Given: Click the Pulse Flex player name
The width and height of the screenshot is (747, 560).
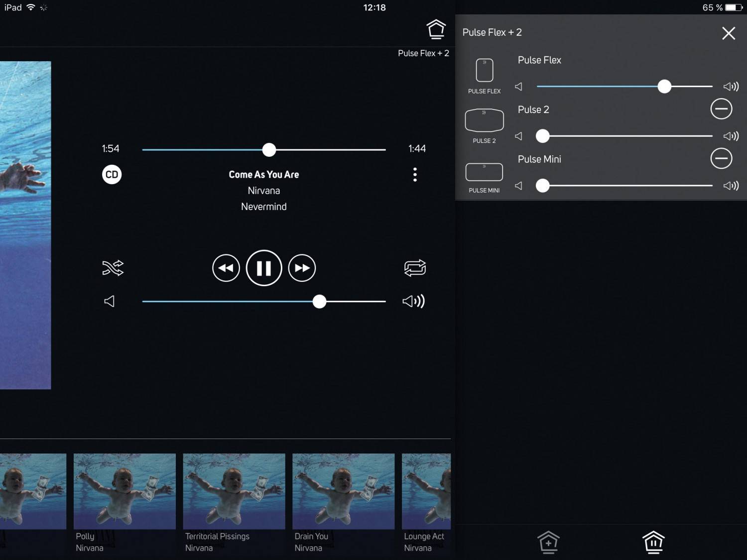Looking at the screenshot, I should coord(539,60).
